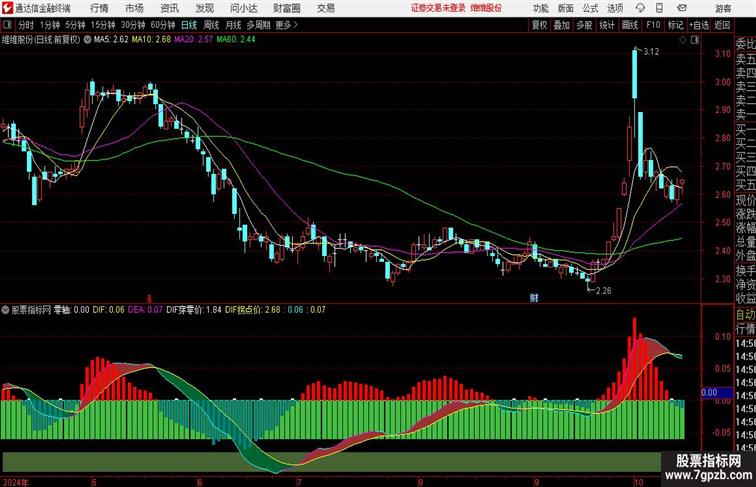Viewport: 756px width, 487px height.
Task: Click the 游客 guest account label
Action: point(723,8)
